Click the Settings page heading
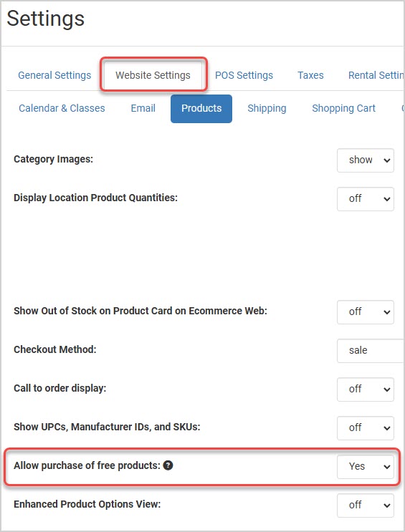 (x=46, y=19)
